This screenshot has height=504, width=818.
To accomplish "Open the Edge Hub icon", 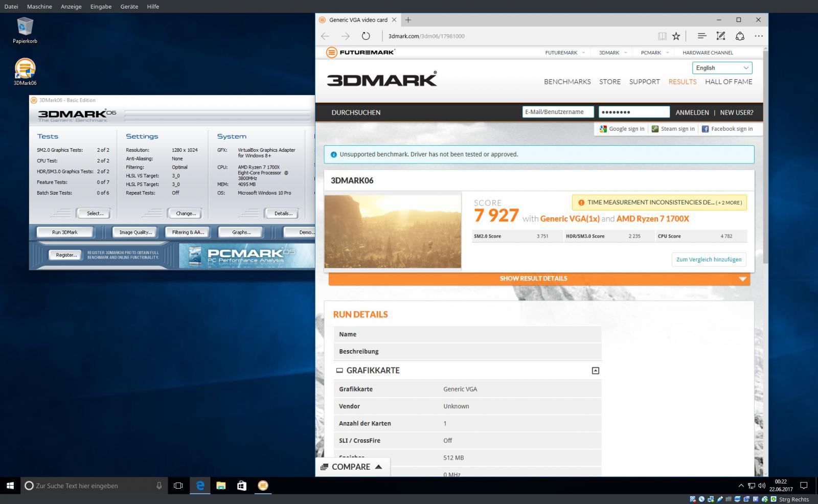I will tap(702, 36).
